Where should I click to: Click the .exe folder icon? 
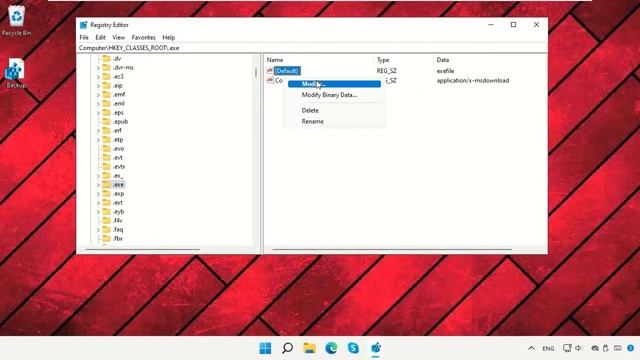pyautogui.click(x=107, y=184)
